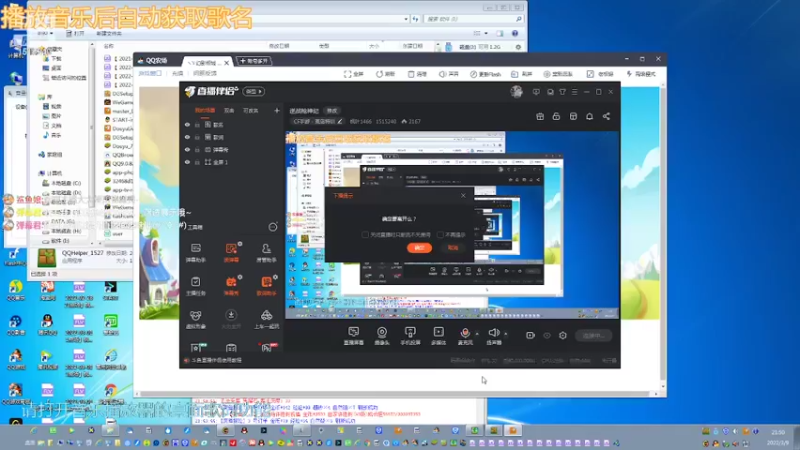Click 全屏 in the QQ农场 toolbar
The image size is (800, 450).
tap(354, 74)
